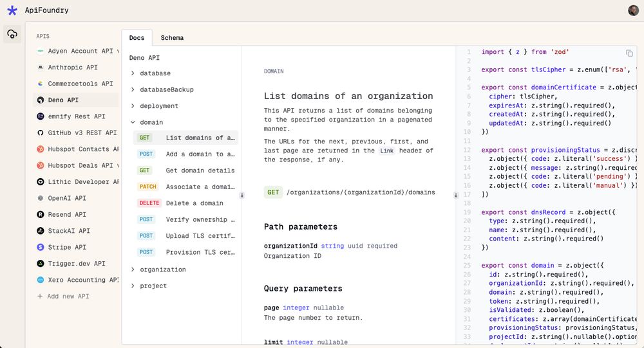644x348 pixels.
Task: Click the code line export const dnsRecord
Action: [548, 212]
